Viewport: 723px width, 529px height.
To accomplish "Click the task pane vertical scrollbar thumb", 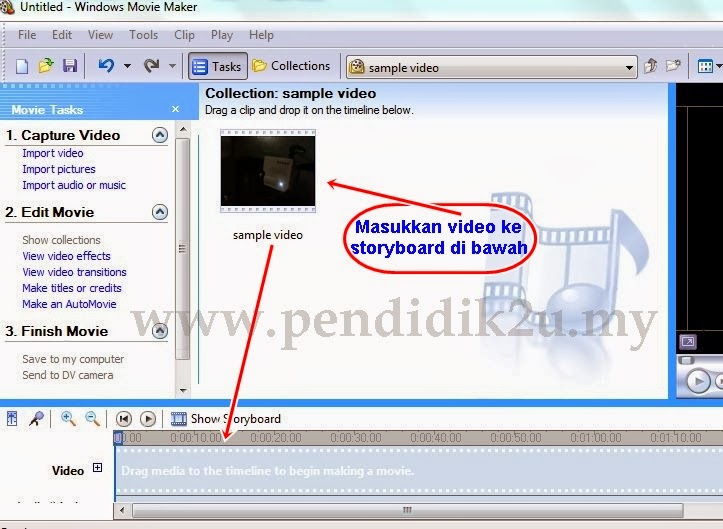I will click(x=183, y=249).
